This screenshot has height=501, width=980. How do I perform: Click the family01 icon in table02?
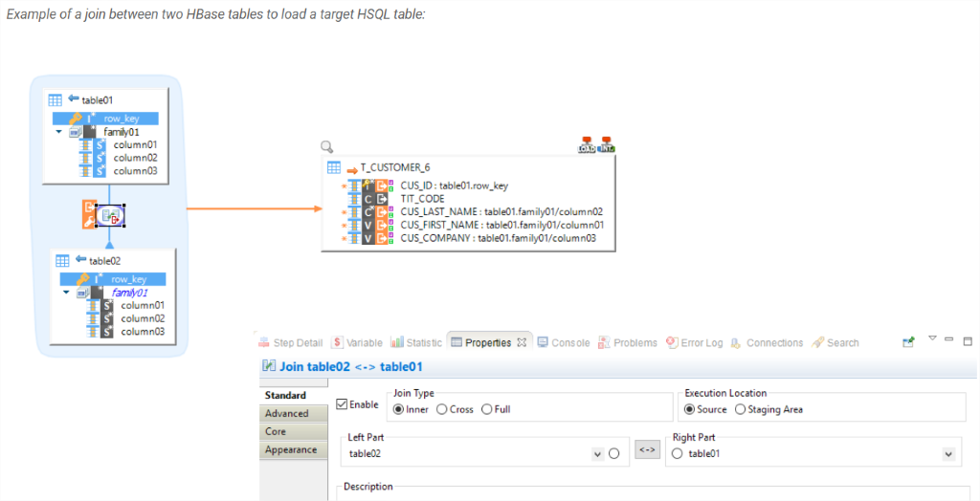click(83, 293)
